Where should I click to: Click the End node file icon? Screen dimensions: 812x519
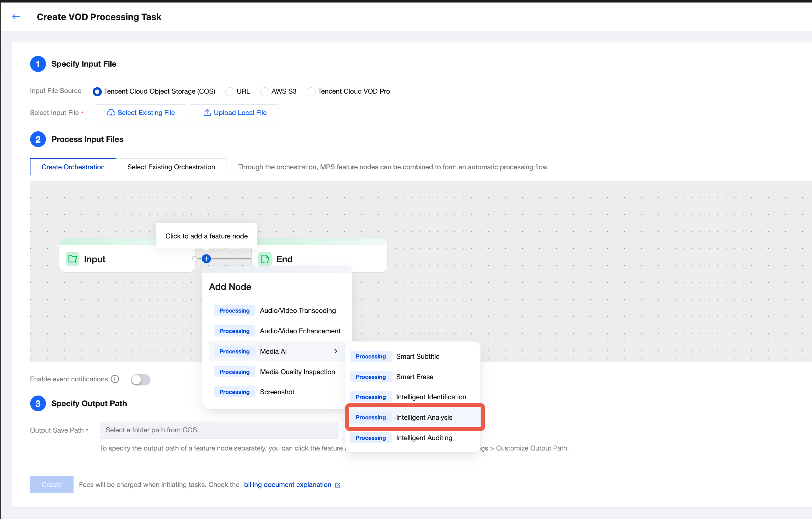265,259
